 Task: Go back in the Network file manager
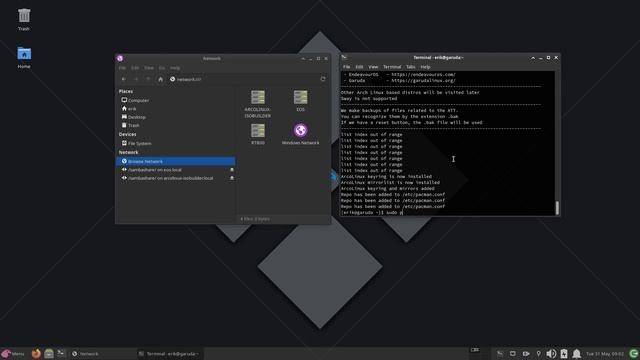pyautogui.click(x=124, y=79)
